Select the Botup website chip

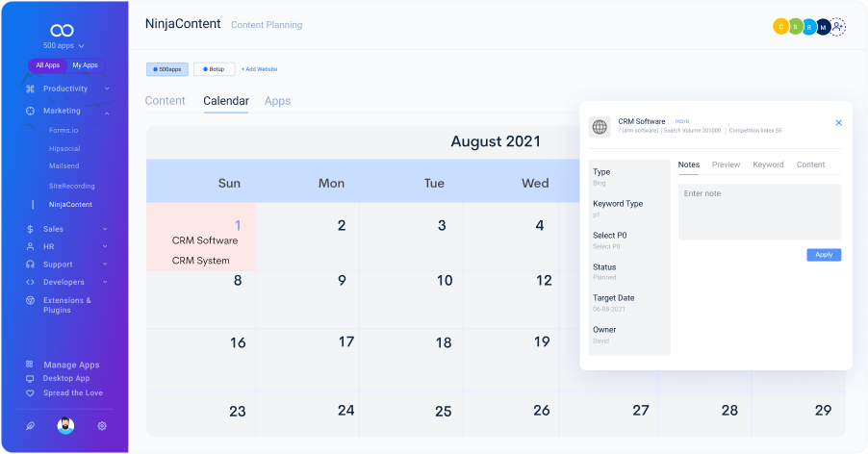pyautogui.click(x=214, y=69)
